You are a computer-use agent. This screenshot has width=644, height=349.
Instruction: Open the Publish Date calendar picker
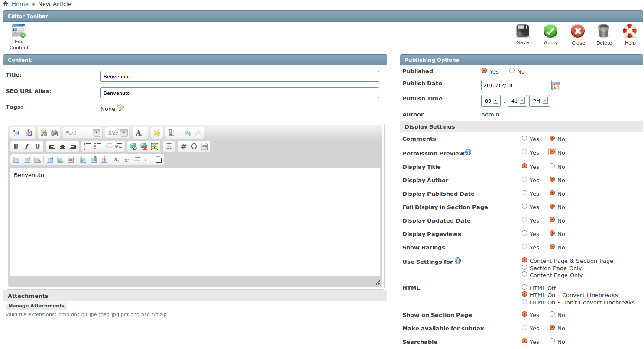557,86
